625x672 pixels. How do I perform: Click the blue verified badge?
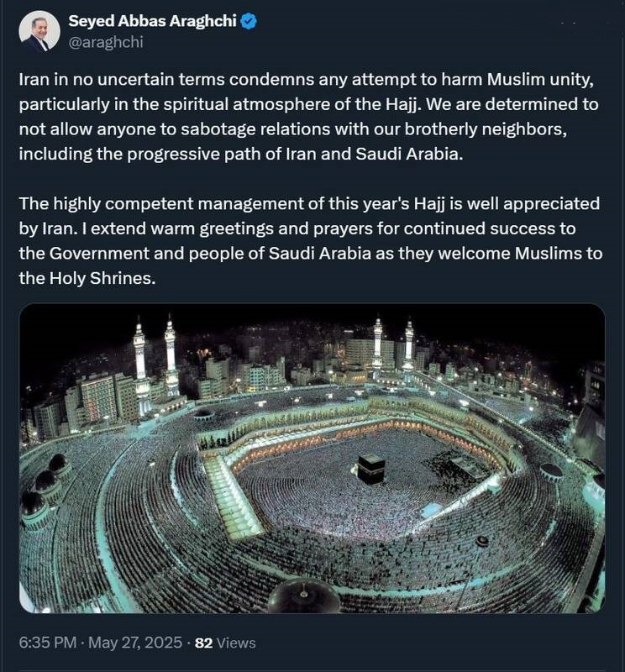coord(249,21)
